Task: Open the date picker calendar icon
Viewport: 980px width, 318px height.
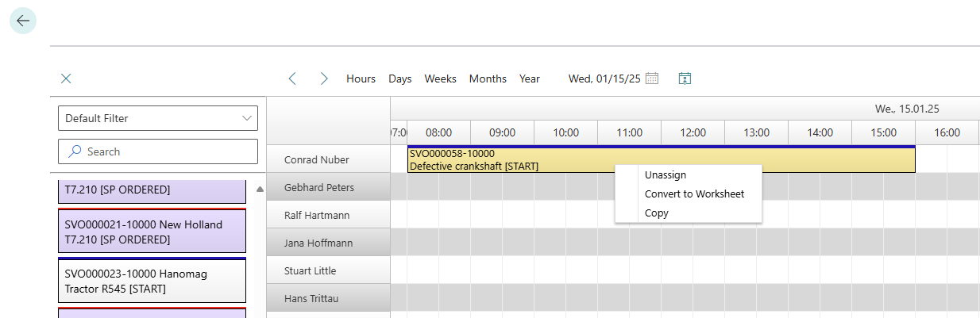Action: coord(652,79)
